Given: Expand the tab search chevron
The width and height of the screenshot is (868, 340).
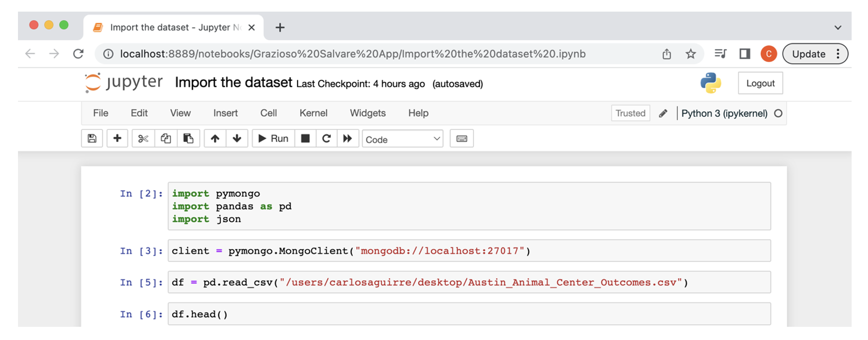Looking at the screenshot, I should coord(838,27).
